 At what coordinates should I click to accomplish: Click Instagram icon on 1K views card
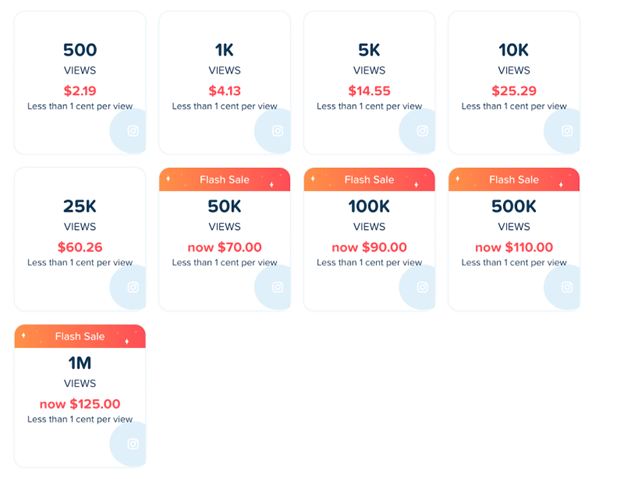coord(278,131)
